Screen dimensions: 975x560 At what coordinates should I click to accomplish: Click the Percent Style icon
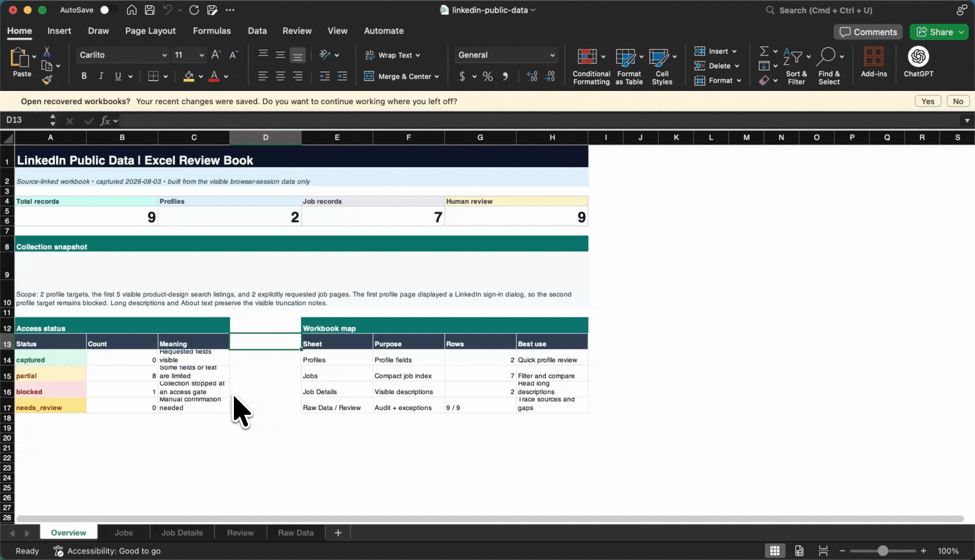487,77
